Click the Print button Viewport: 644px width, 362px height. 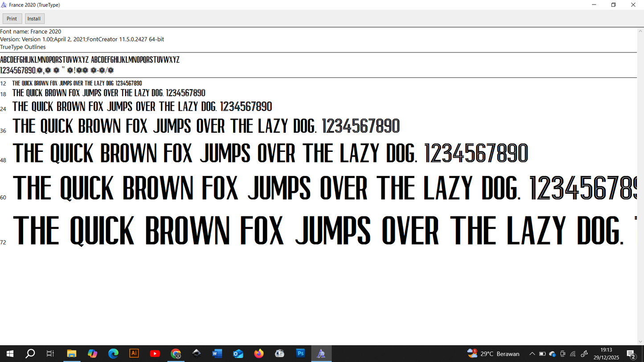point(12,19)
